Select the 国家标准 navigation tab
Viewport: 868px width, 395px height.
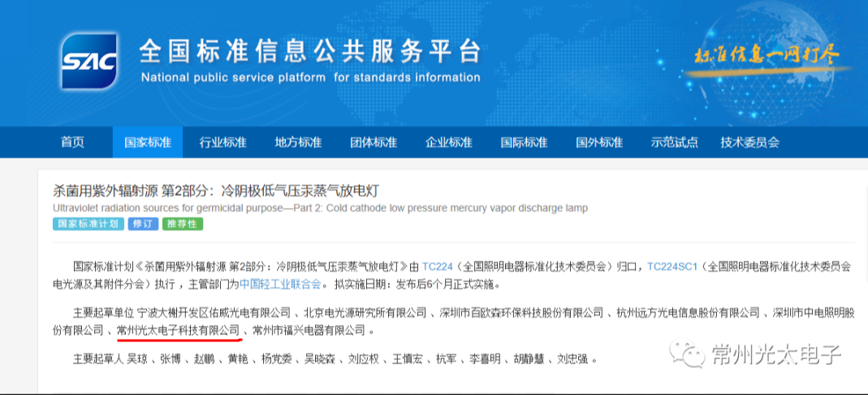click(x=148, y=142)
